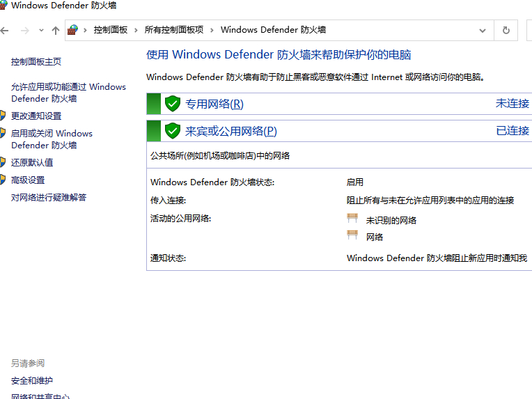Click the bench icon beside 网络
This screenshot has height=399, width=532.
click(352, 235)
